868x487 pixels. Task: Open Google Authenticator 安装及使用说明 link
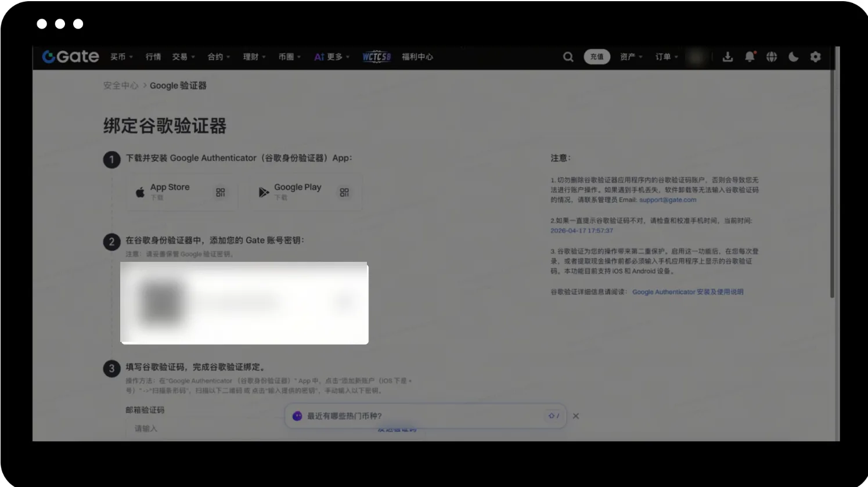click(x=687, y=292)
